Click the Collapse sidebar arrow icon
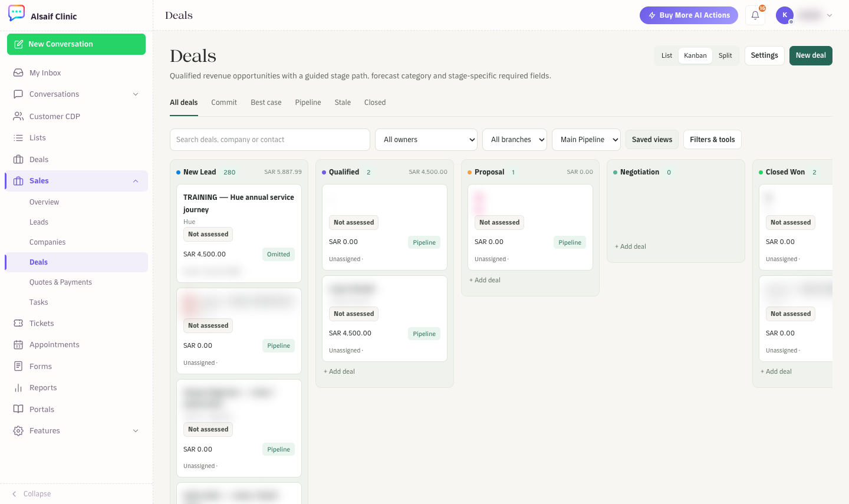This screenshot has width=849, height=504. 14,494
